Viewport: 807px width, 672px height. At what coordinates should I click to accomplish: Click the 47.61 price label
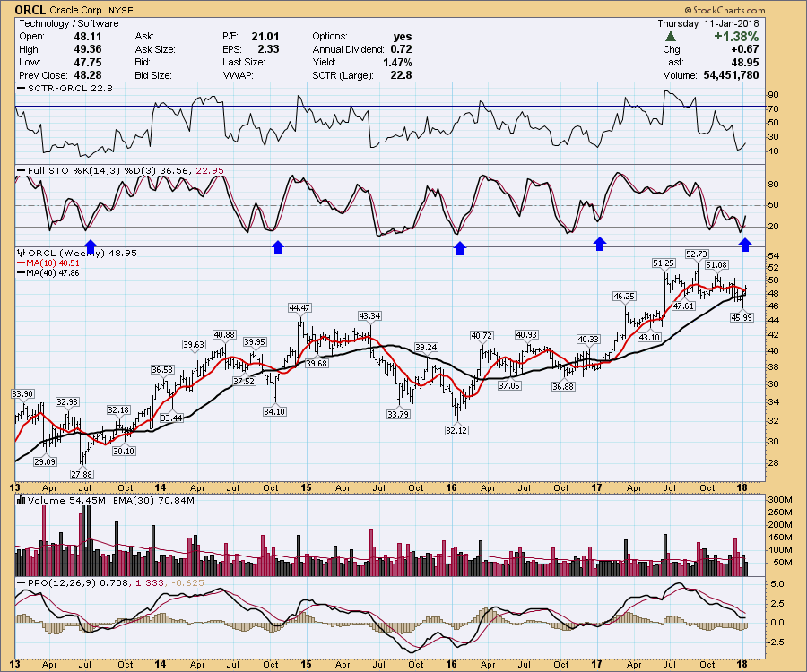point(684,306)
